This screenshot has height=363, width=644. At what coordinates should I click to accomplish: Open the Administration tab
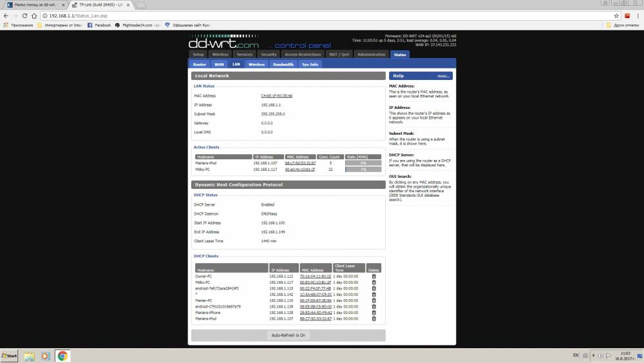click(x=372, y=54)
